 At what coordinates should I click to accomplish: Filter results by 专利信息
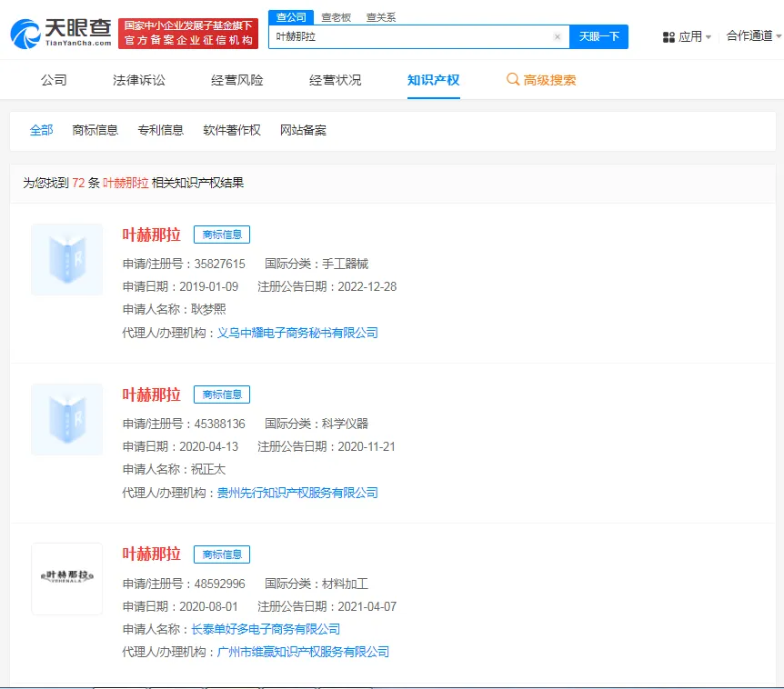(161, 130)
